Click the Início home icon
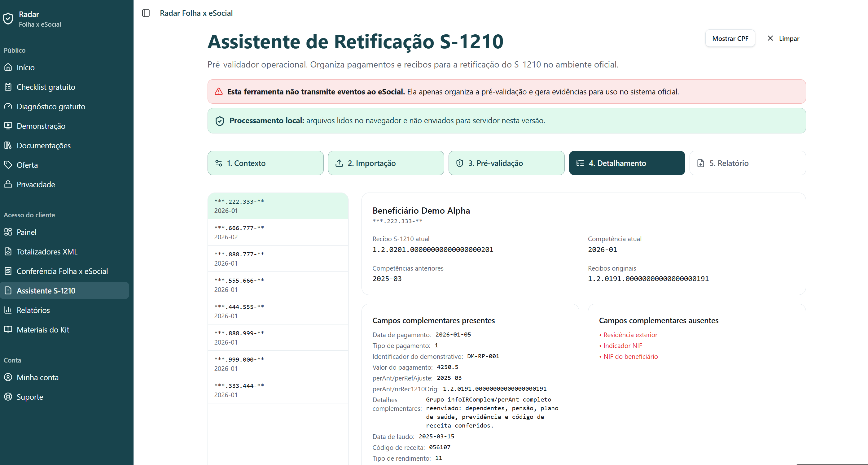Screen dimensions: 868x465 point(8,67)
